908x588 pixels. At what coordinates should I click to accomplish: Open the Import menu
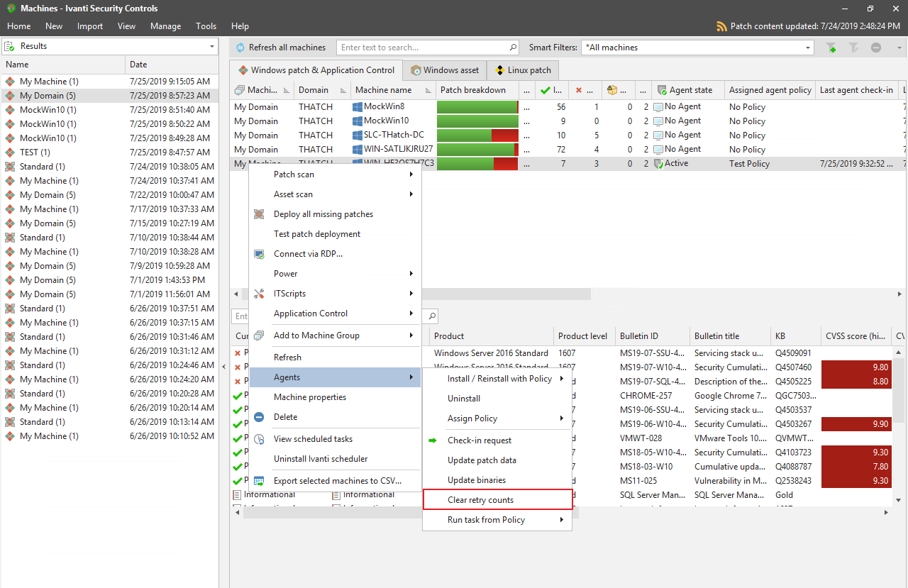click(90, 26)
